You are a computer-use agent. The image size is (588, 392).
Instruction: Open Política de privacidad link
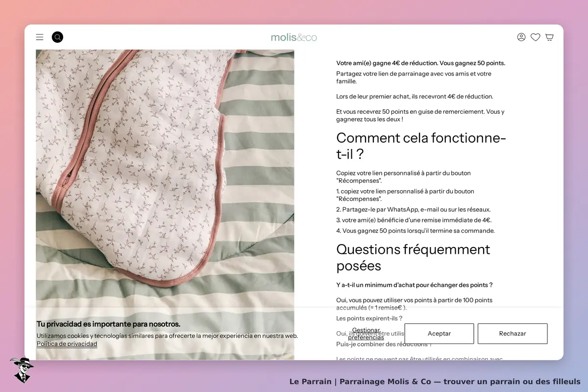tap(67, 344)
